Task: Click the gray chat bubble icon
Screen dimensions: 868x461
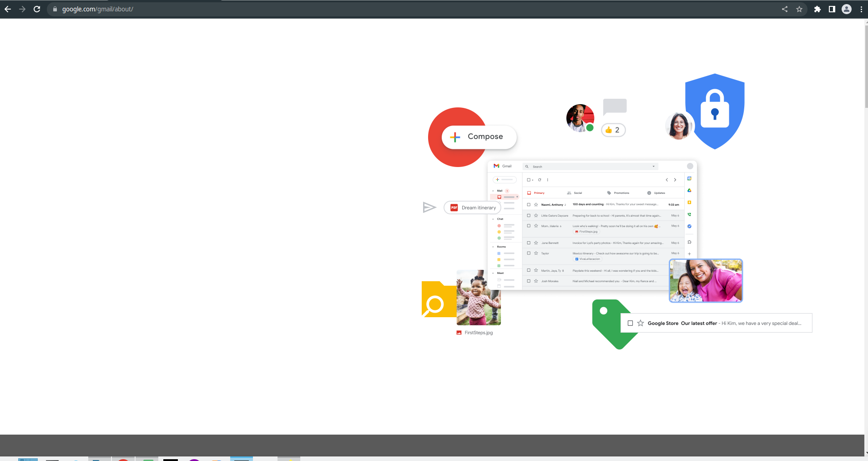Action: pyautogui.click(x=615, y=107)
